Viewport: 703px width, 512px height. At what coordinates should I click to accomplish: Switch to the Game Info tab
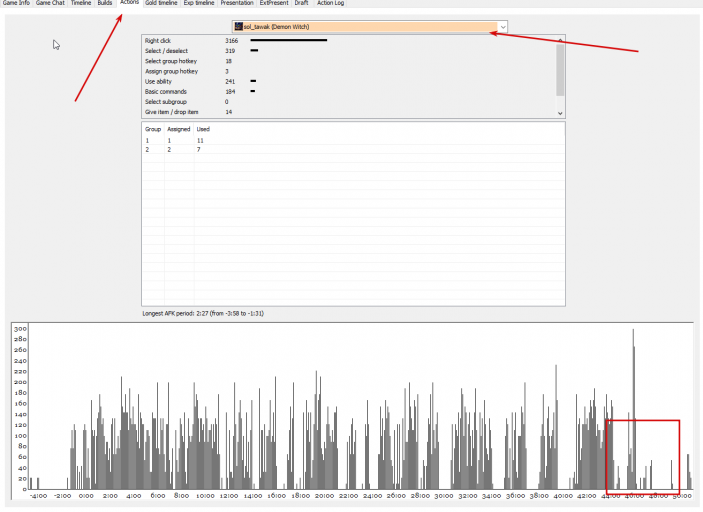(x=16, y=3)
